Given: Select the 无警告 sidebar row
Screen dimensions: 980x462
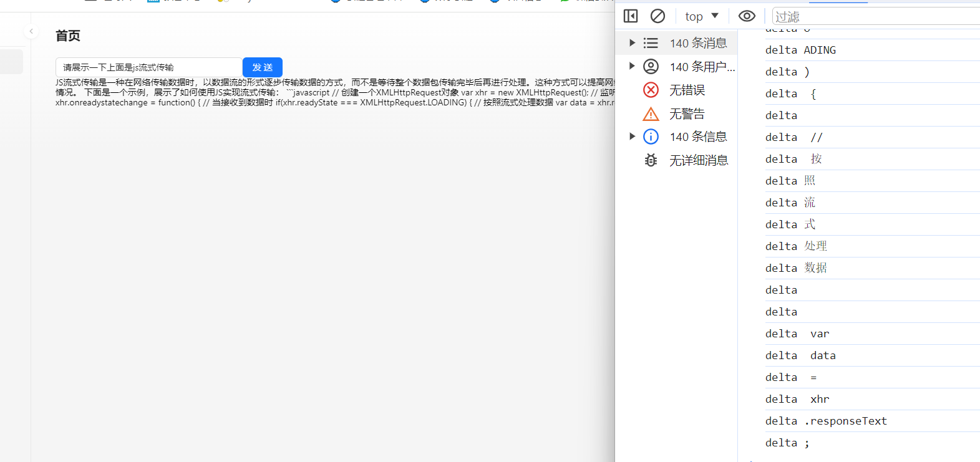Looking at the screenshot, I should point(676,113).
